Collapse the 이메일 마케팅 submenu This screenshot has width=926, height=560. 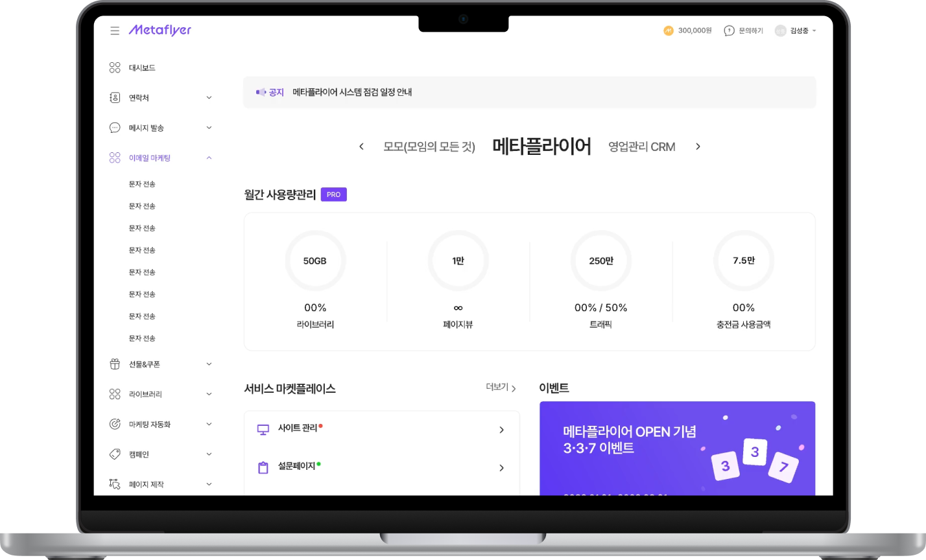point(209,157)
